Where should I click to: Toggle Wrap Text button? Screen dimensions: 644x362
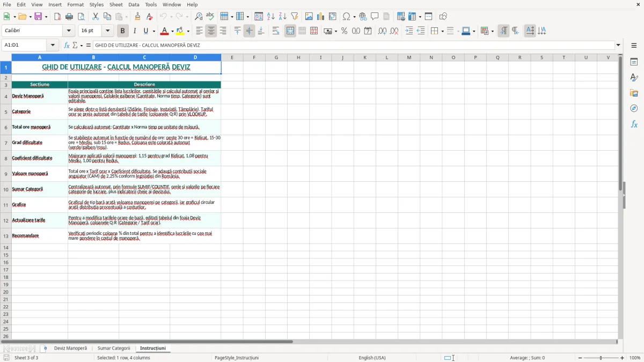pos(276,31)
